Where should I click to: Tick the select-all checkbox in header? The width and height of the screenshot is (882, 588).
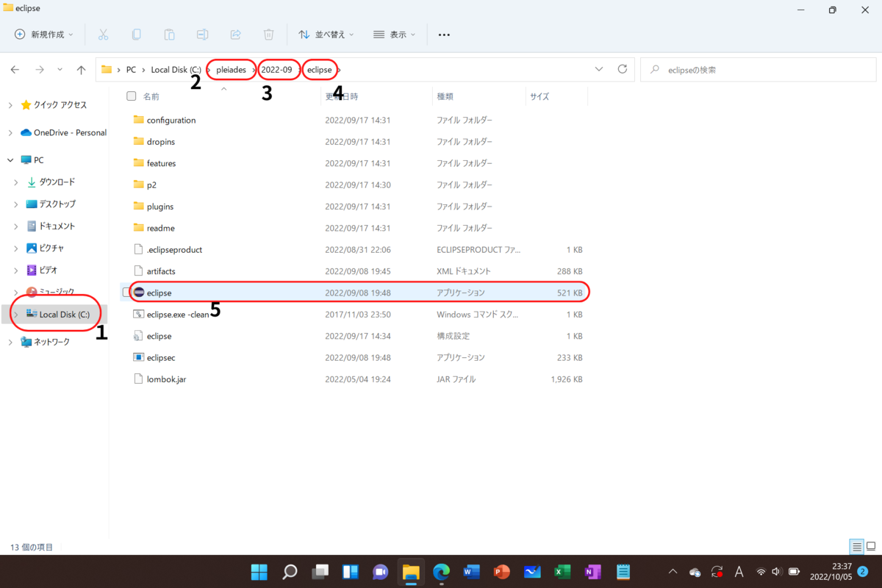pos(132,96)
